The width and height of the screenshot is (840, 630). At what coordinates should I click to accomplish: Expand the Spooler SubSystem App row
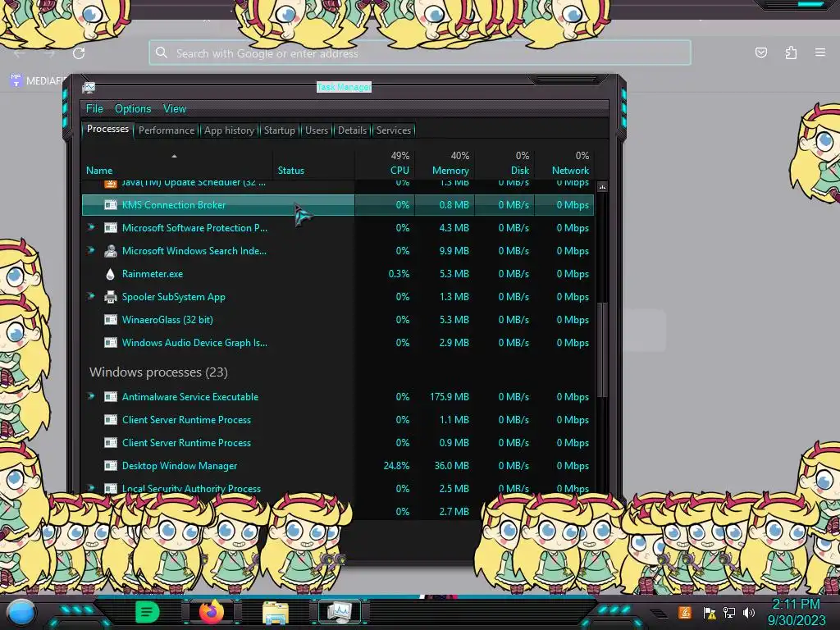click(91, 297)
